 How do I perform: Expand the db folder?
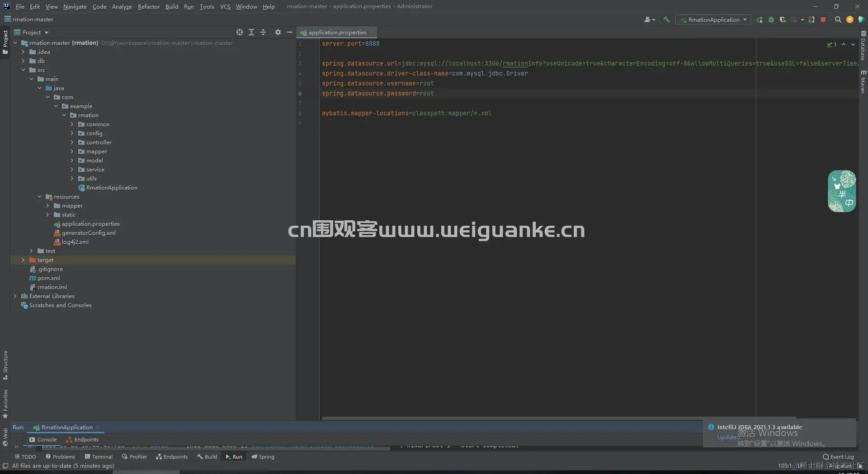pos(23,61)
